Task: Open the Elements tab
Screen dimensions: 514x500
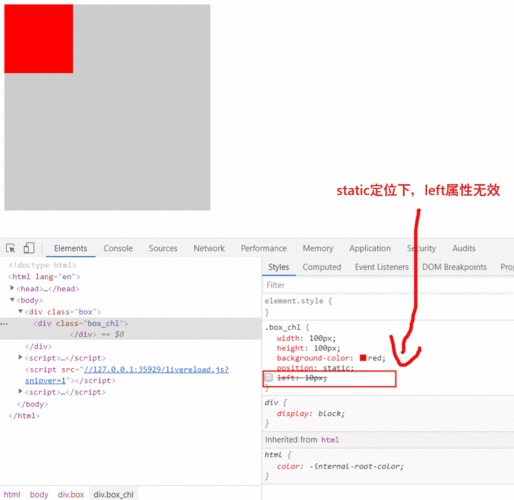Action: tap(71, 248)
